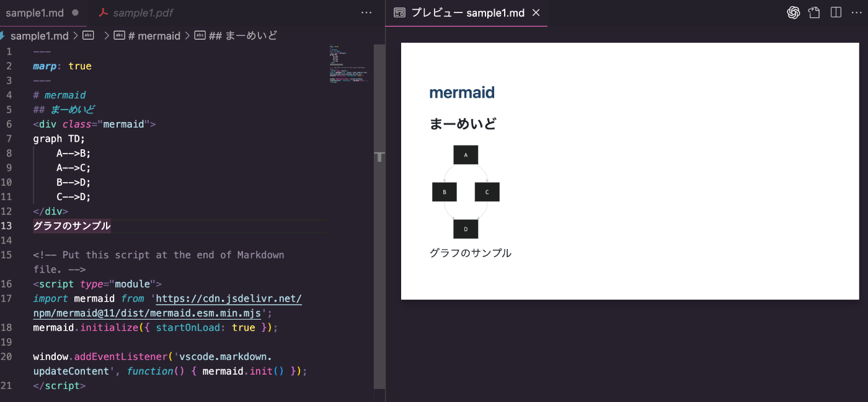Image resolution: width=868 pixels, height=402 pixels.
Task: Click the editor vertical scrollbar
Action: [x=379, y=216]
